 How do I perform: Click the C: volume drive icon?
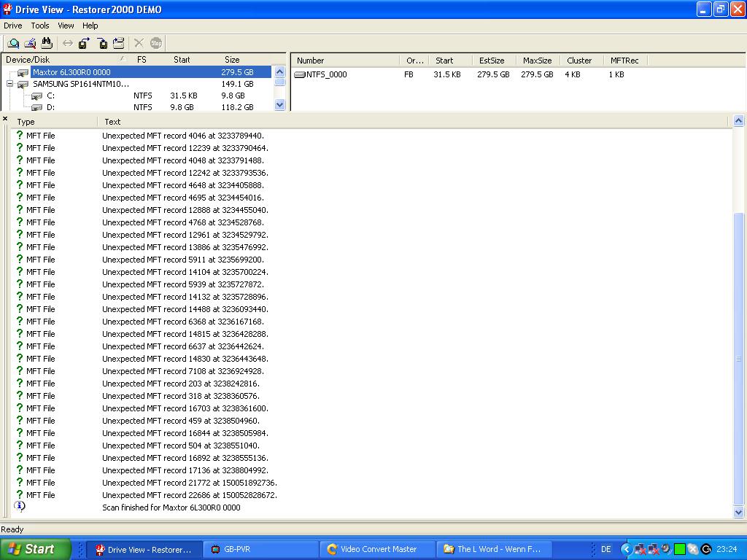click(x=36, y=96)
